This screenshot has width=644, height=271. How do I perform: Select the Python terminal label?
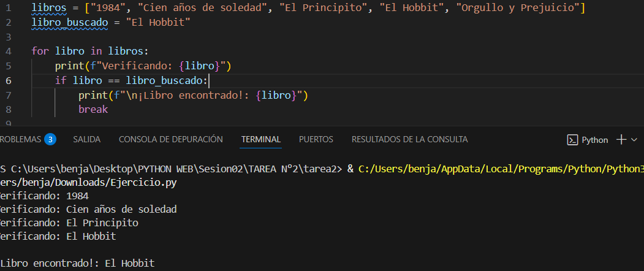[595, 140]
